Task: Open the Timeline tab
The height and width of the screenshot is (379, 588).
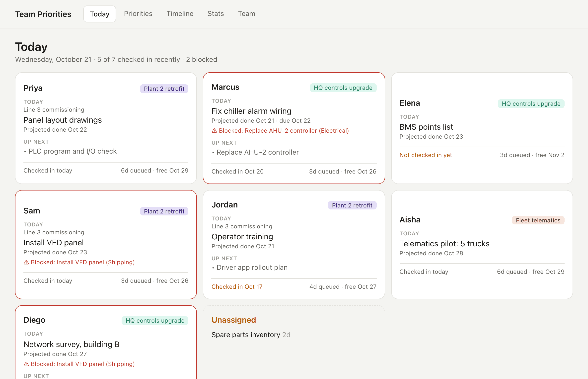Action: click(180, 14)
